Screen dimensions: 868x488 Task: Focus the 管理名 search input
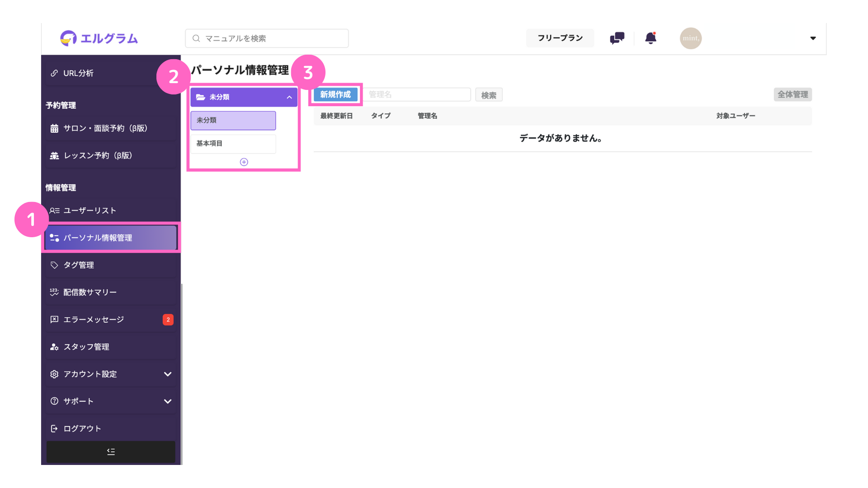point(417,94)
